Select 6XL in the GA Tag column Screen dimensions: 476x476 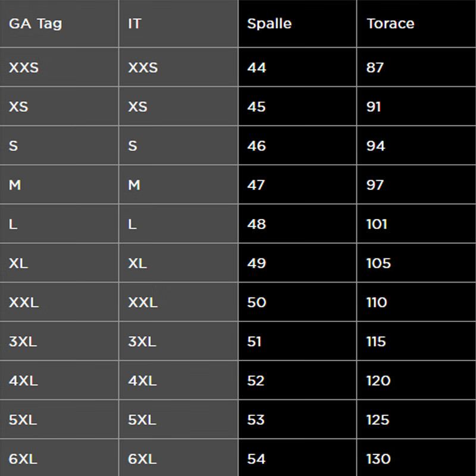pyautogui.click(x=23, y=459)
